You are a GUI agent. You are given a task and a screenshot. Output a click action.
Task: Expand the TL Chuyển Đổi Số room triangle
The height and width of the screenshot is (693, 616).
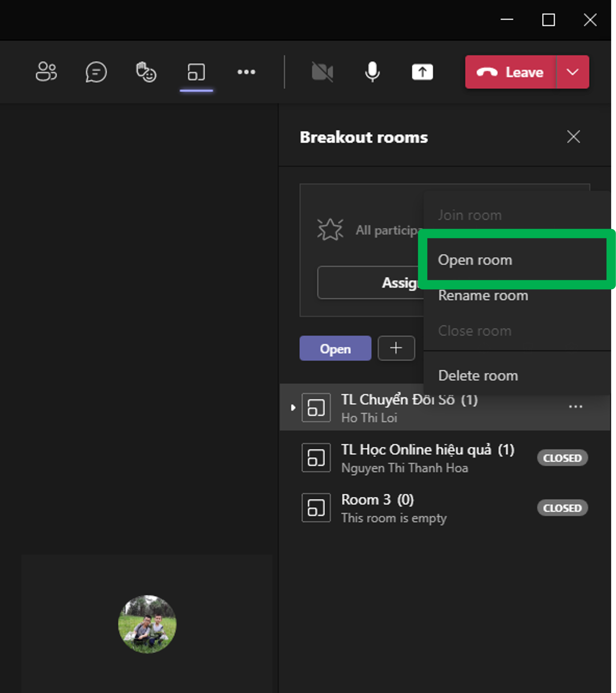pyautogui.click(x=293, y=408)
